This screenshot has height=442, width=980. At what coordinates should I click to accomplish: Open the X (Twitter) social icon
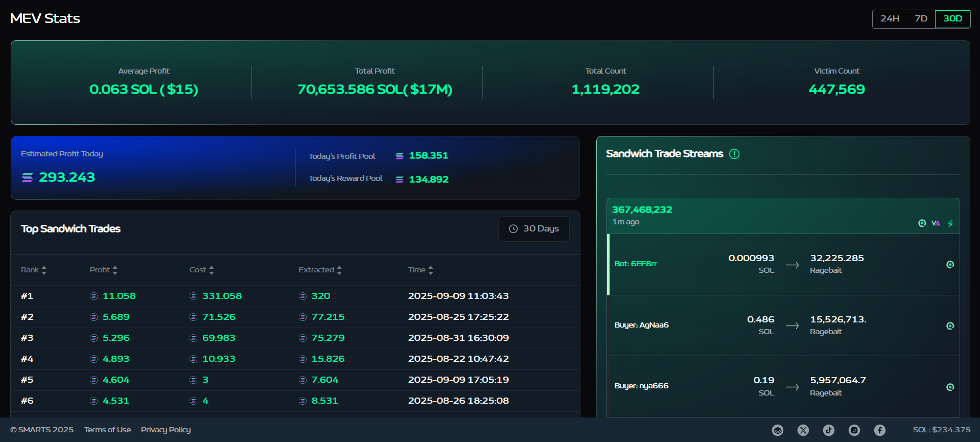tap(803, 430)
